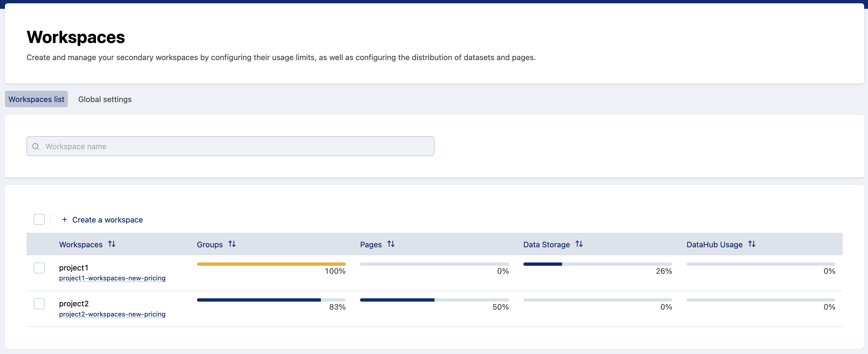
Task: Check the project1 row checkbox
Action: pyautogui.click(x=39, y=268)
